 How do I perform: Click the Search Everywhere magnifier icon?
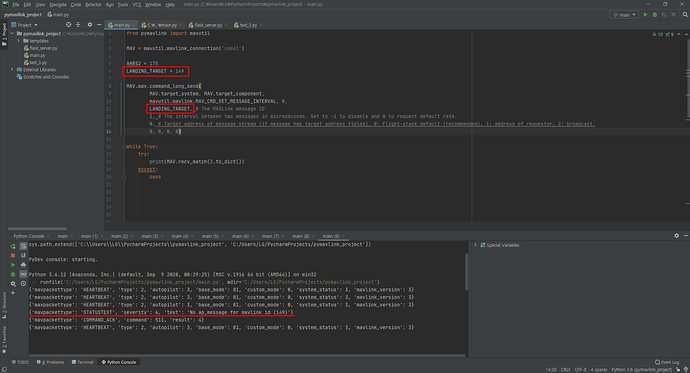685,15
